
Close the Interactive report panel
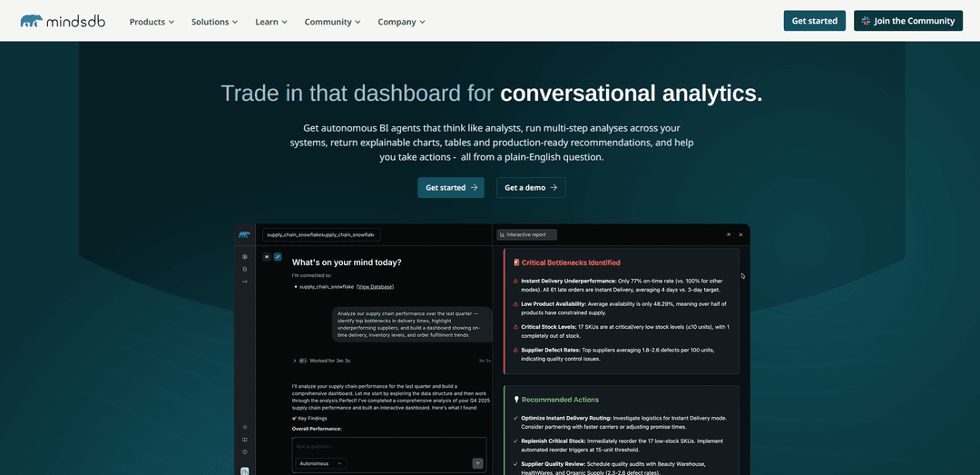[x=740, y=234]
